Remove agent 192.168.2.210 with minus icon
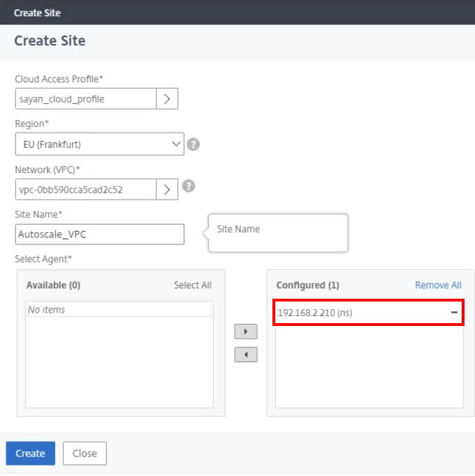This screenshot has width=475, height=476. point(454,313)
